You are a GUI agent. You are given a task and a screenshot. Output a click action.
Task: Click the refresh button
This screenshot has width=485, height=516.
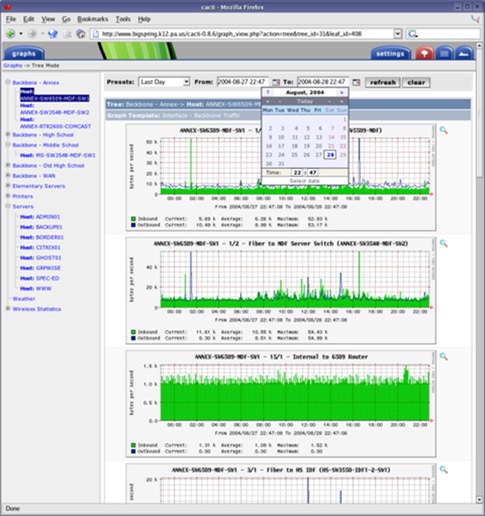point(383,82)
